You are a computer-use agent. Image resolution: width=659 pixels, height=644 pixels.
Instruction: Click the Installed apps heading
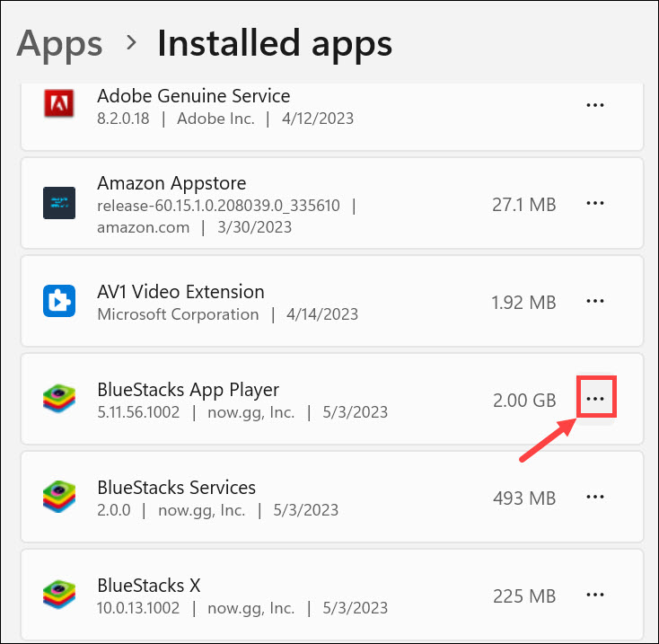(275, 43)
